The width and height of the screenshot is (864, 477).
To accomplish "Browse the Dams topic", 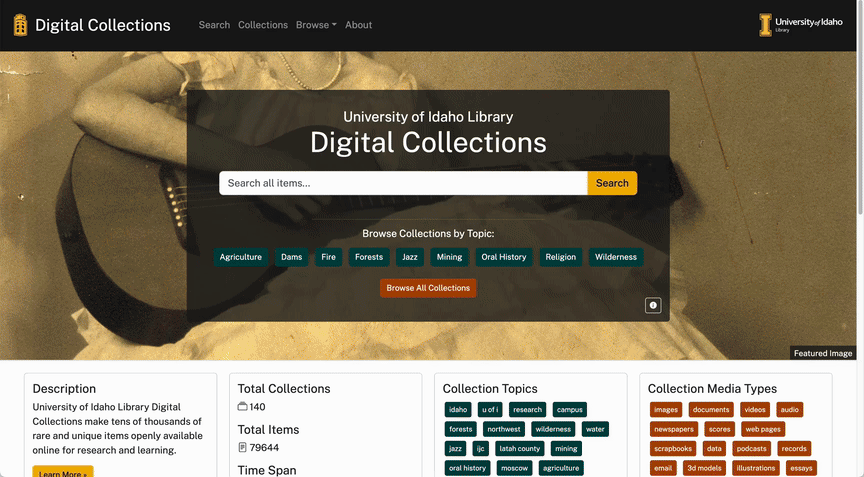I will click(291, 257).
